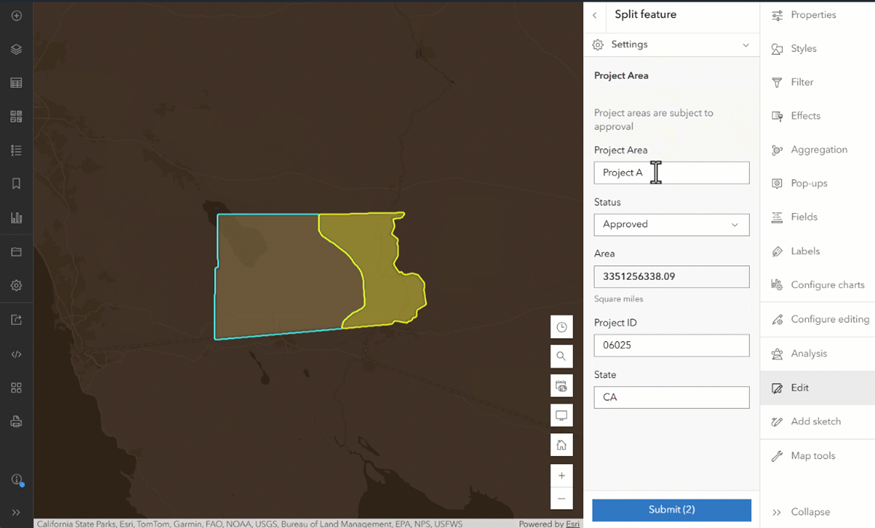Viewport: 875px width, 528px height.
Task: Open the Add content plus icon
Action: point(16,16)
